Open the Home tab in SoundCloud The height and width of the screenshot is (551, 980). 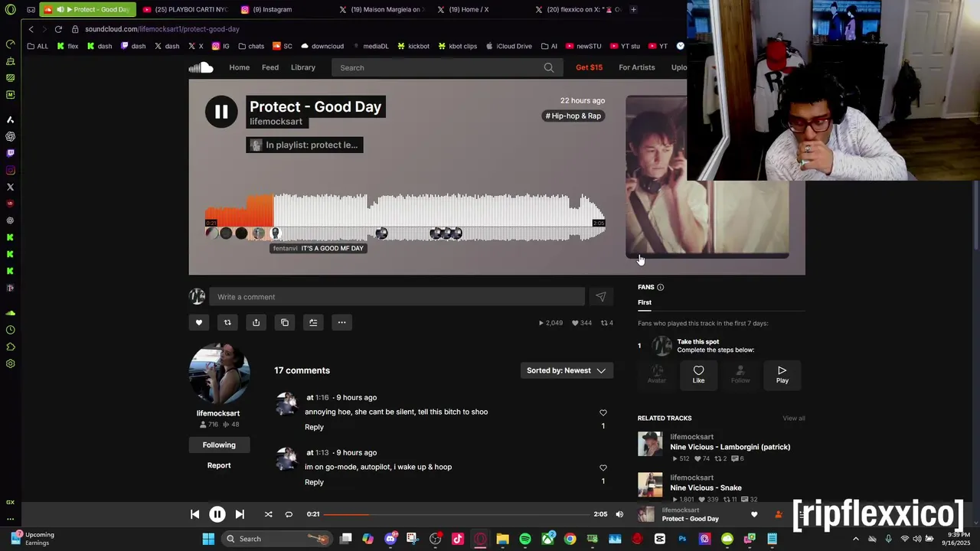(x=240, y=67)
